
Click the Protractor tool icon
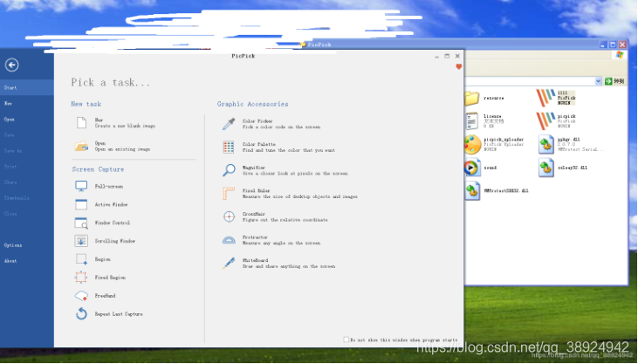[229, 240]
